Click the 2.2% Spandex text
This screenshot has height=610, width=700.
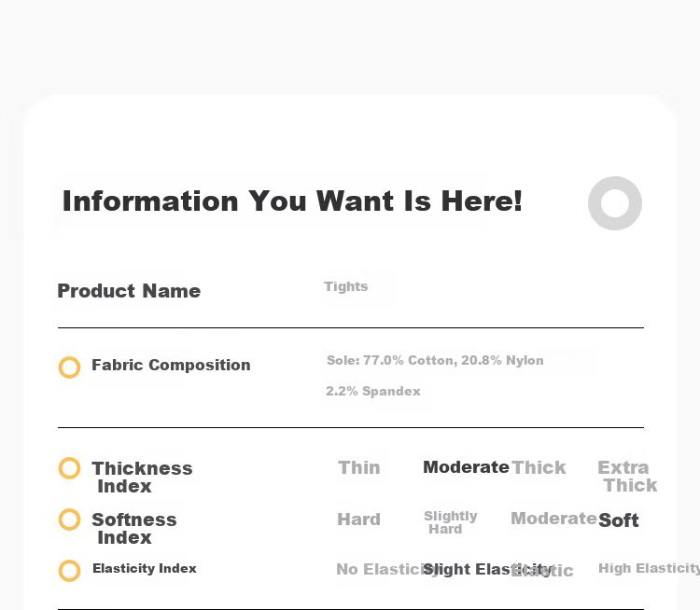click(x=373, y=391)
